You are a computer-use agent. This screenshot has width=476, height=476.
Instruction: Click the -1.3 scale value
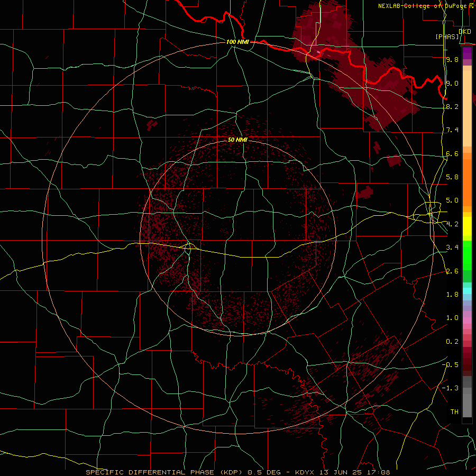click(450, 388)
